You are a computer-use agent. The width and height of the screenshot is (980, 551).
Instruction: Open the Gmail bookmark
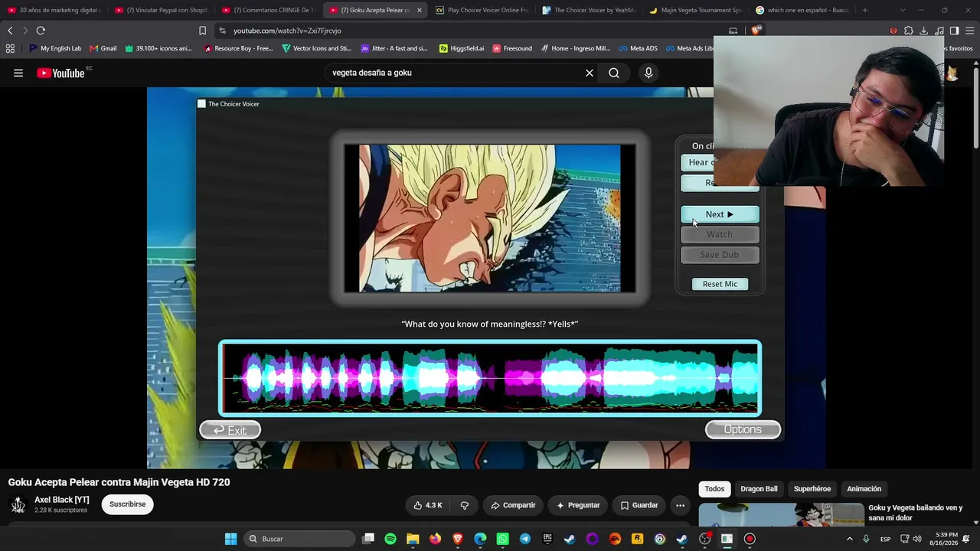[103, 48]
